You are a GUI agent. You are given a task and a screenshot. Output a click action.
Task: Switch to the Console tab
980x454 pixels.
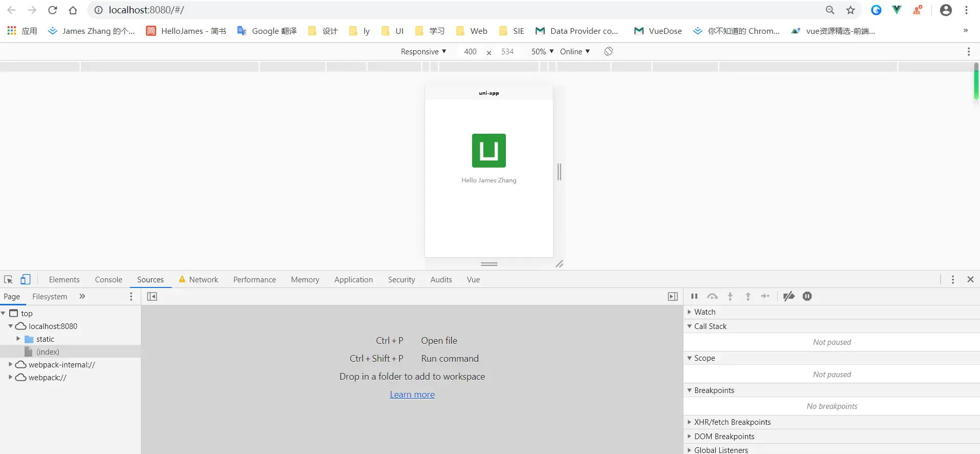point(109,279)
